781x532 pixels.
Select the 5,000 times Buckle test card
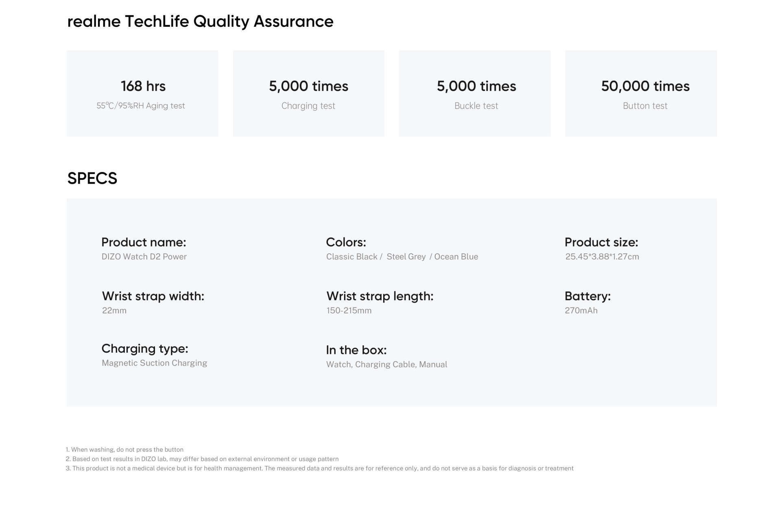[x=475, y=94]
